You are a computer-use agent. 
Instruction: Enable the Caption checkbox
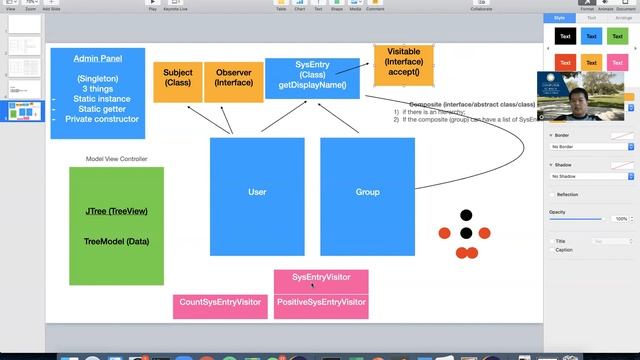pyautogui.click(x=552, y=250)
